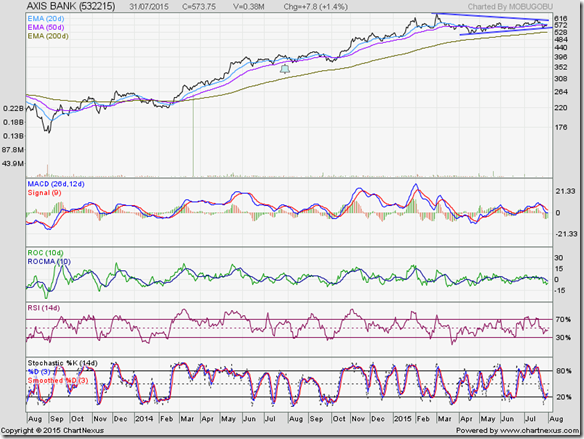Click the 21.33 MACD axis value
Image resolution: width=584 pixels, height=439 pixels.
[x=565, y=191]
